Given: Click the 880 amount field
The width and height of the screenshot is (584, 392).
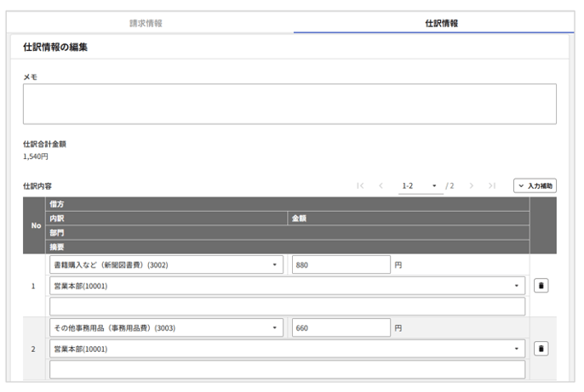Looking at the screenshot, I should 341,264.
